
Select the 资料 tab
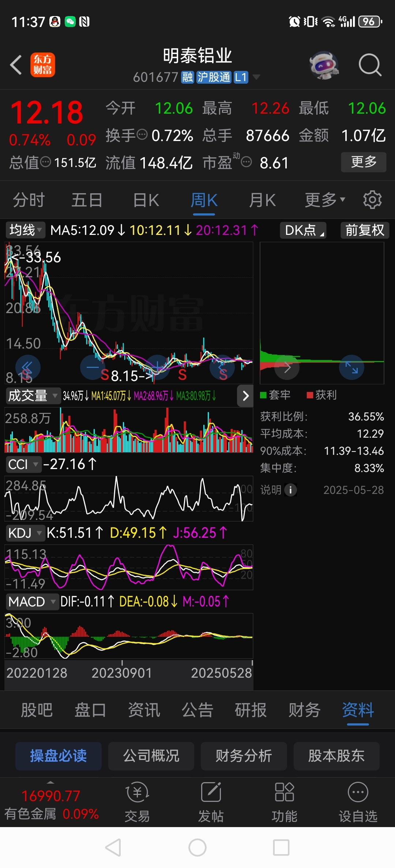click(358, 710)
